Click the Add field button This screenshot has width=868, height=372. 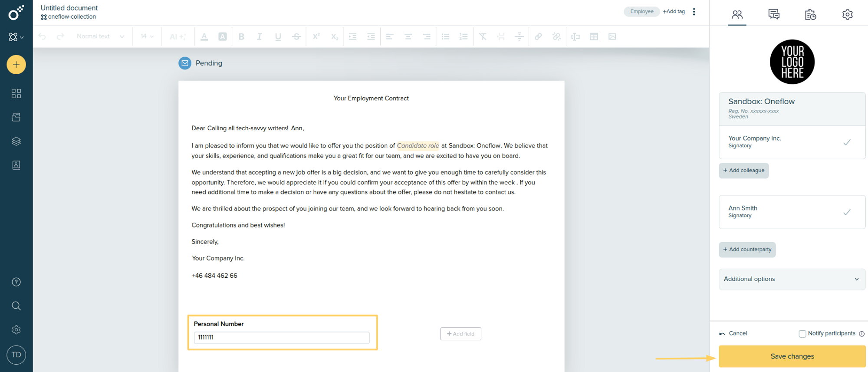pos(460,334)
